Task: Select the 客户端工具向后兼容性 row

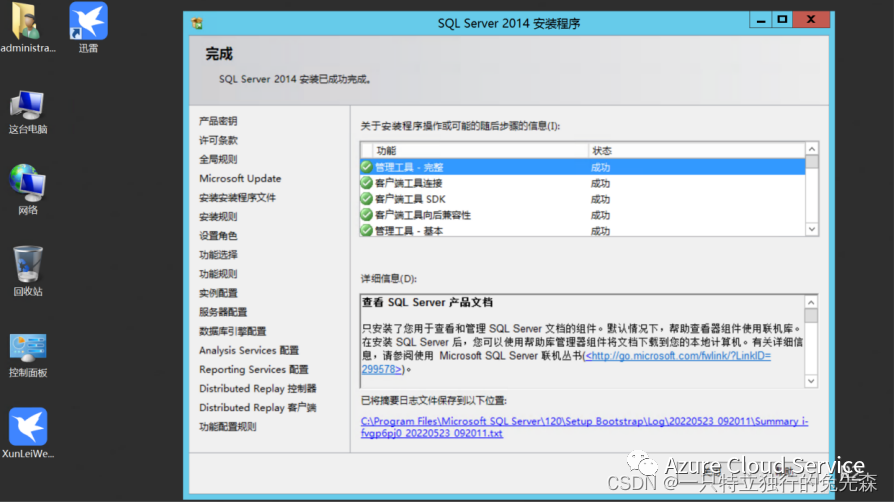Action: click(583, 214)
